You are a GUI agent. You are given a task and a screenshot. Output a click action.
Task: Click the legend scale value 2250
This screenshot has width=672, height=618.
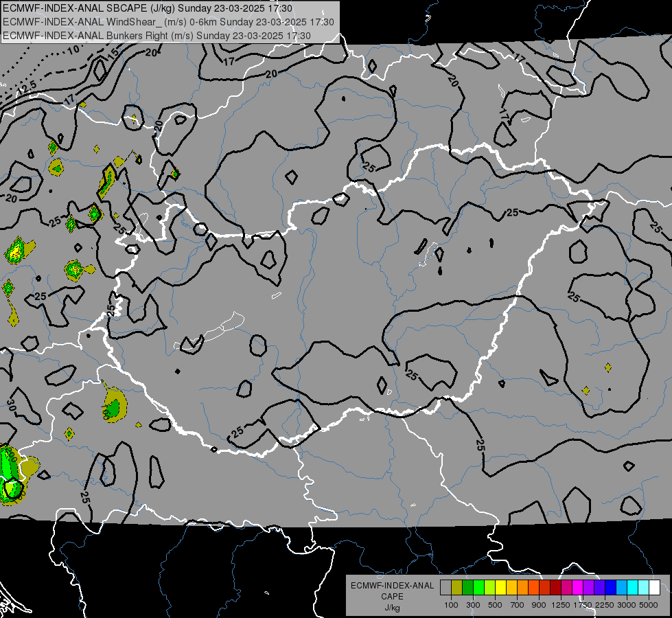tap(604, 605)
